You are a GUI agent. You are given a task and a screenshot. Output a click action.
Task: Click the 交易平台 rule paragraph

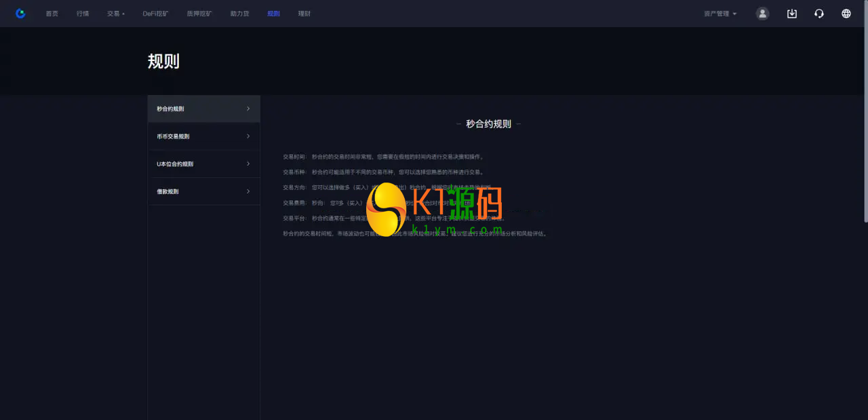pos(394,218)
